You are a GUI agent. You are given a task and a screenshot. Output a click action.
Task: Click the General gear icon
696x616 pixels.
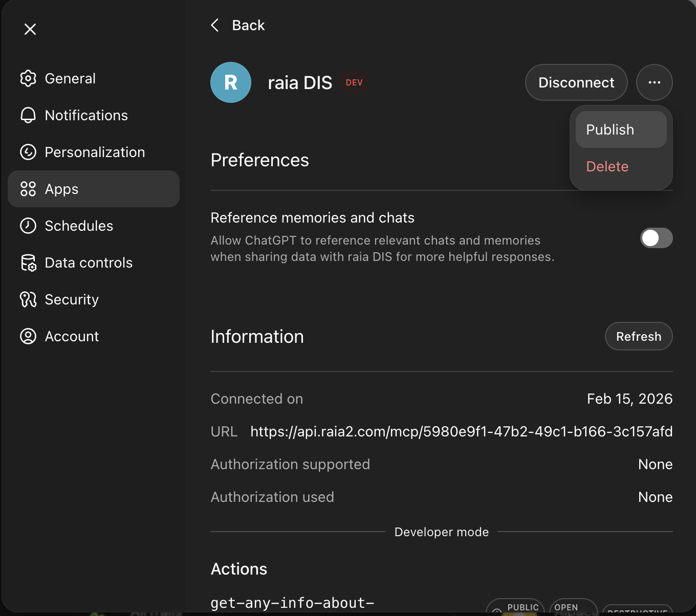28,78
